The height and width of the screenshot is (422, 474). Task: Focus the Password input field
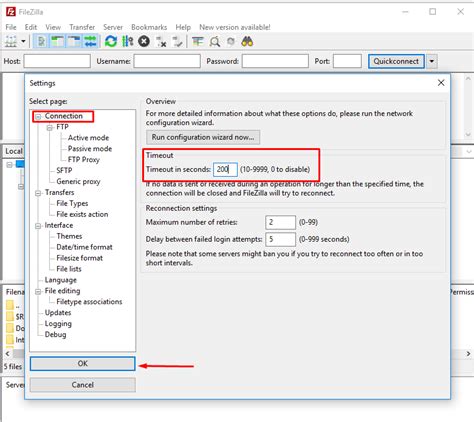(275, 61)
